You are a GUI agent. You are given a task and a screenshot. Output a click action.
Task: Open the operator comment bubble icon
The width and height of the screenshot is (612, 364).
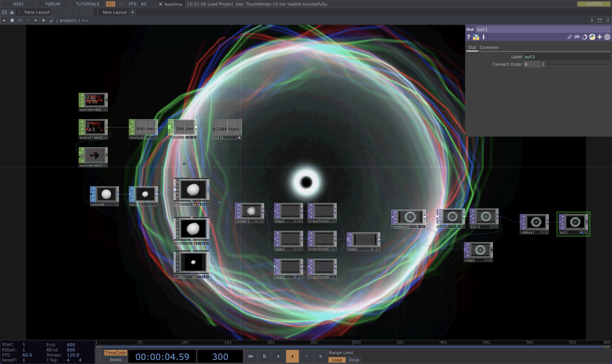coord(577,37)
